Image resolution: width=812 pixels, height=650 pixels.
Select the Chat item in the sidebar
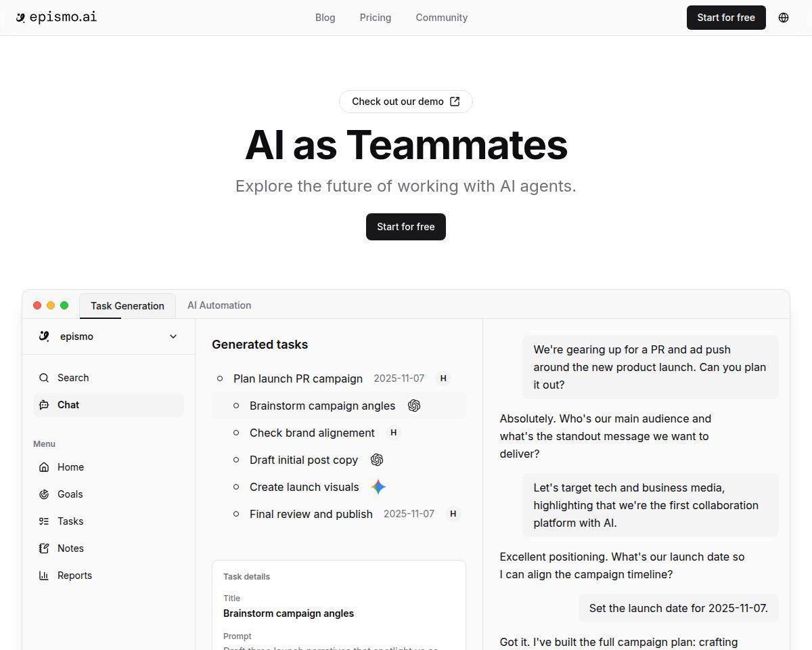point(108,405)
